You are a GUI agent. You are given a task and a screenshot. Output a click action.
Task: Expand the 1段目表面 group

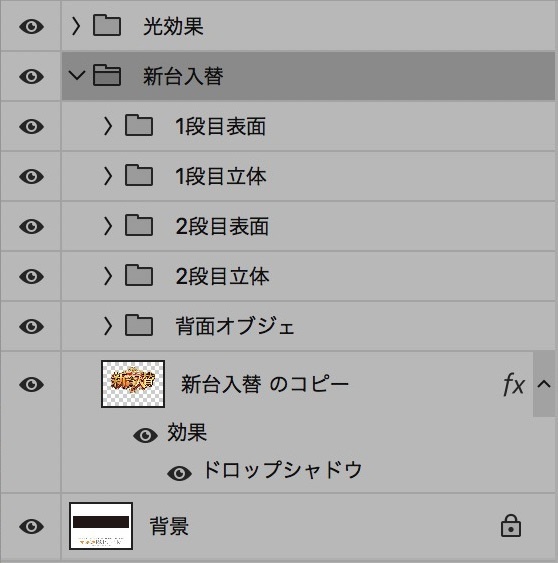tap(108, 126)
